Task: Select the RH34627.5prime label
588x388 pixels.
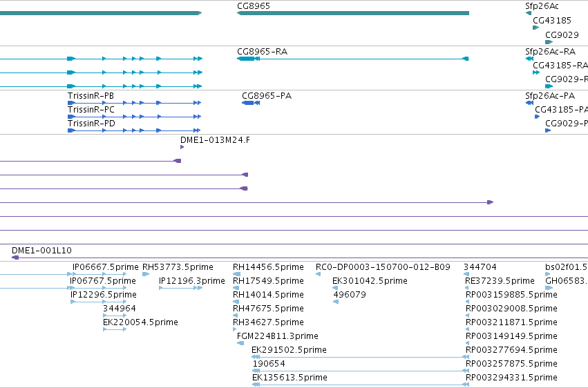Action: coord(268,322)
